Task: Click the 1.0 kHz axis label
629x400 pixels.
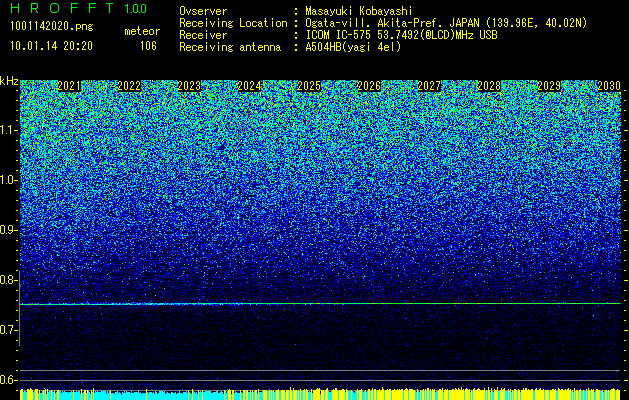Action: [x=8, y=180]
